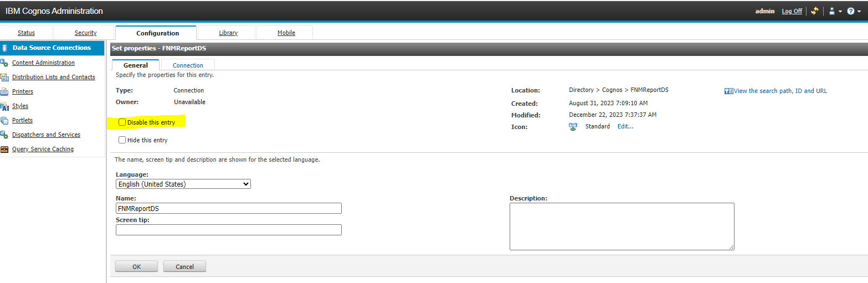Open the Styles link
The height and width of the screenshot is (283, 868).
coord(20,106)
